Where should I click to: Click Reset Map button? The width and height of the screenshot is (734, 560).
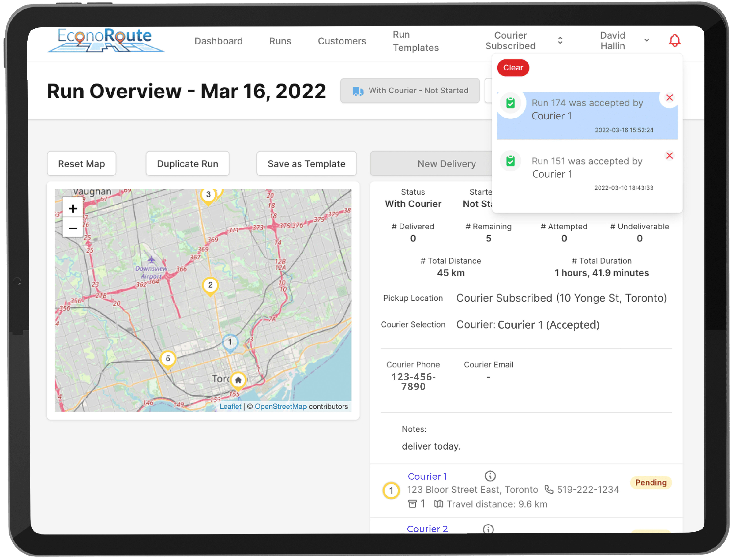tap(81, 164)
